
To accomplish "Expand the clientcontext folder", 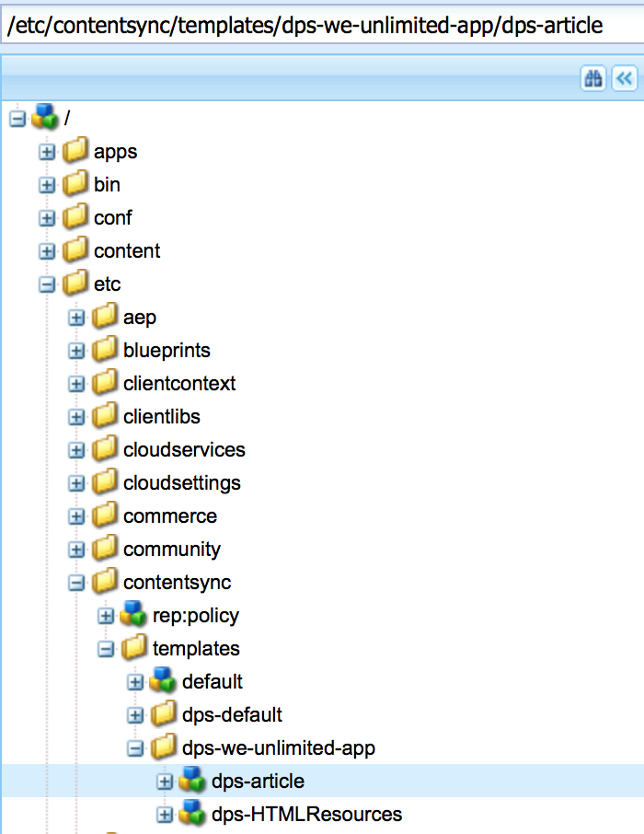I will coord(76,384).
